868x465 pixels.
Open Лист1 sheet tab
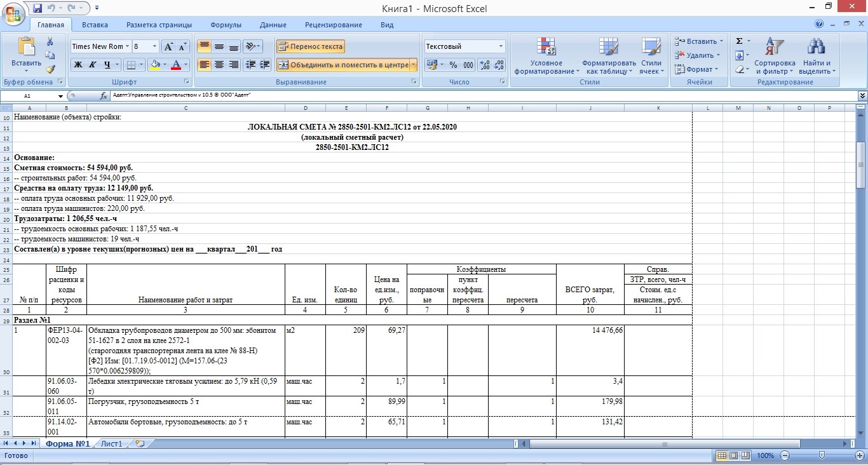[x=112, y=443]
